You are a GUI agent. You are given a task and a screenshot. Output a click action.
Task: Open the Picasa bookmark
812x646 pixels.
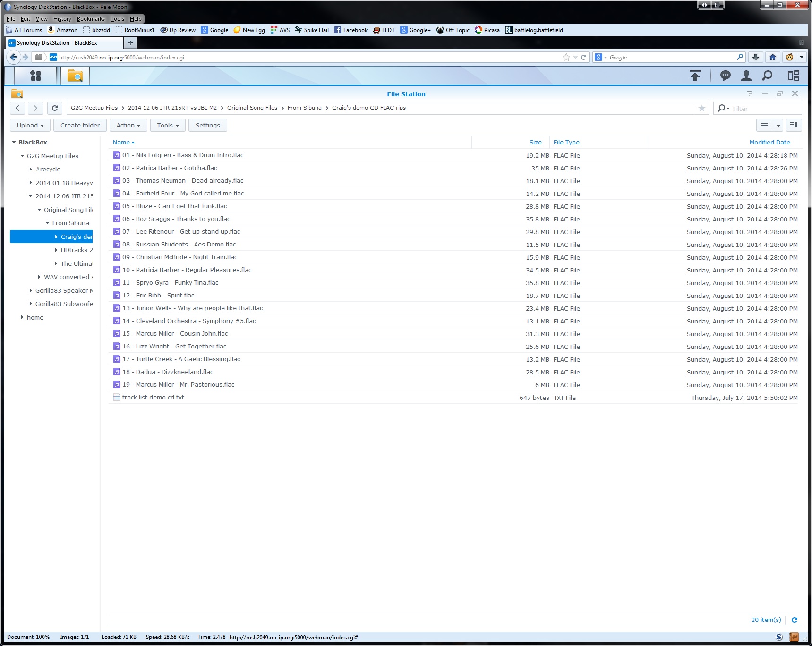pos(487,30)
